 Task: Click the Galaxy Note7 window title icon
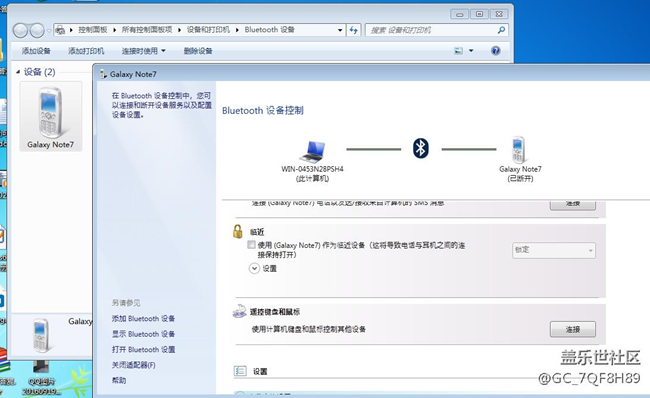click(103, 74)
